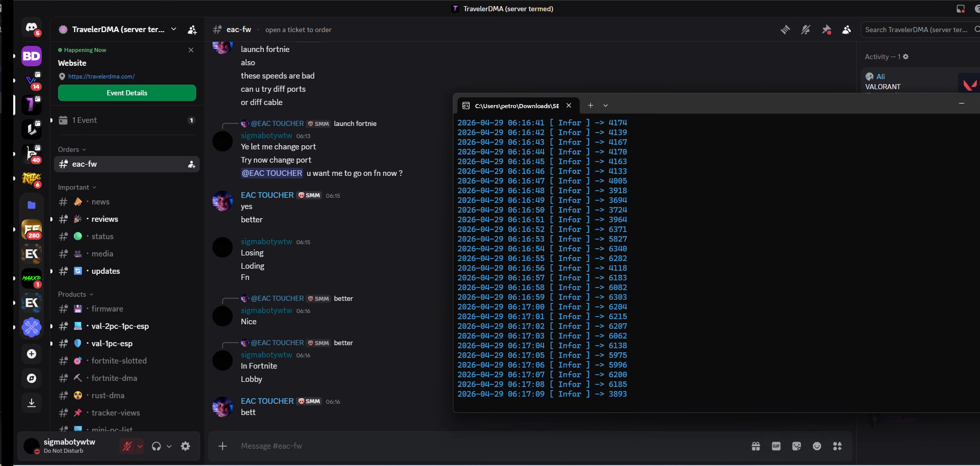The height and width of the screenshot is (466, 980).
Task: Open the inbox icon in title bar
Action: 961,9
